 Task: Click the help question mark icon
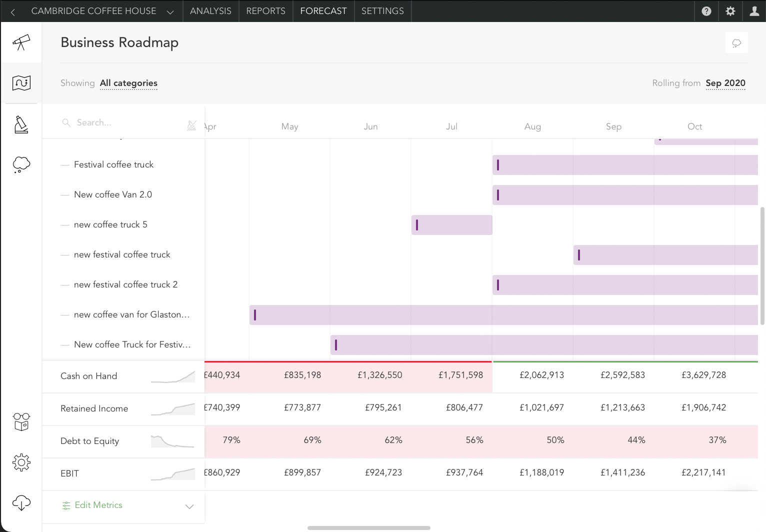(x=706, y=11)
